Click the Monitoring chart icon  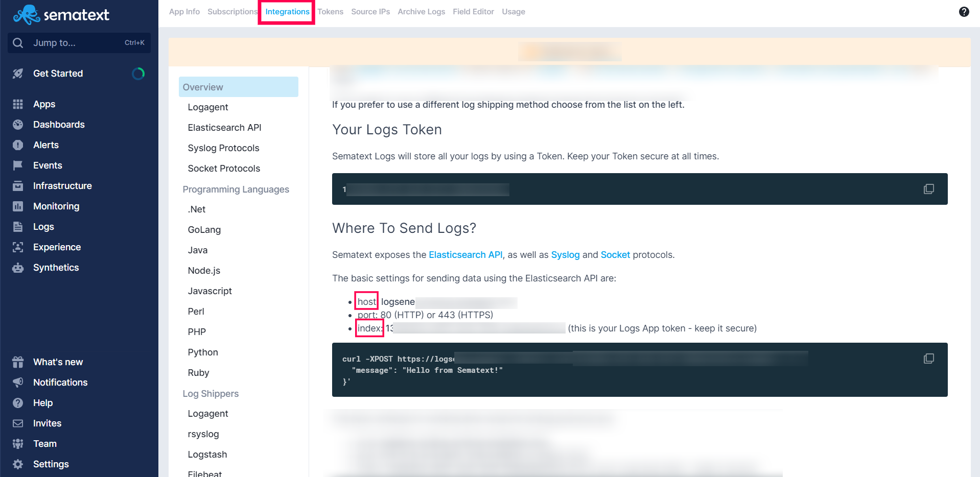[x=18, y=206]
